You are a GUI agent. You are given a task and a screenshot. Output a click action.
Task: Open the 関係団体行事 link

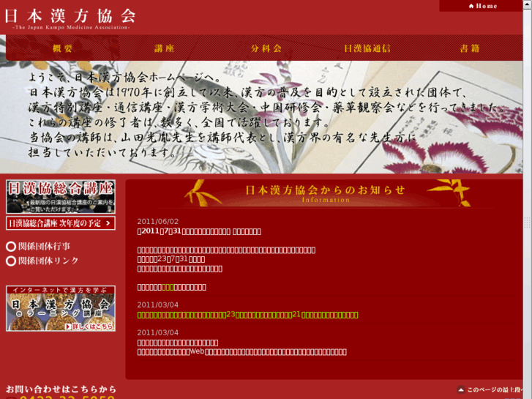(38, 246)
